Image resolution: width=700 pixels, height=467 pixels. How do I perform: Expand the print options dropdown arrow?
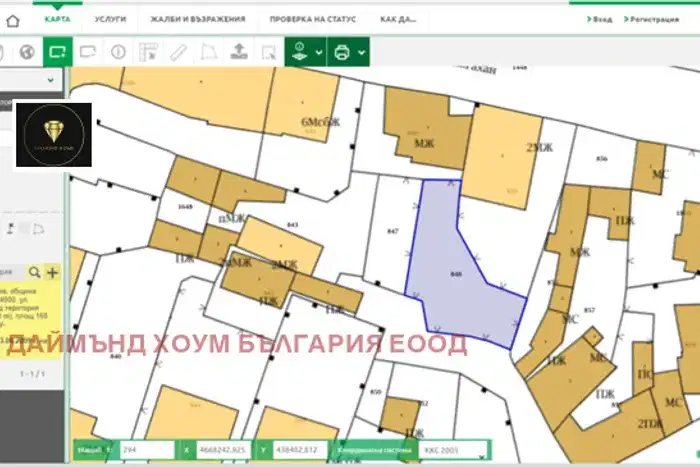[x=362, y=52]
